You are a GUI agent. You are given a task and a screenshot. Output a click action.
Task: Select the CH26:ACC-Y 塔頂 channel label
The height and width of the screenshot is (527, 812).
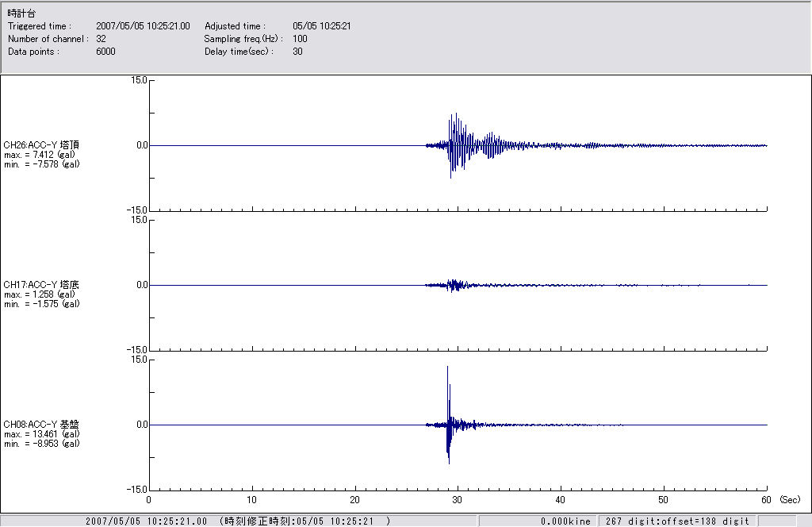pyautogui.click(x=41, y=144)
